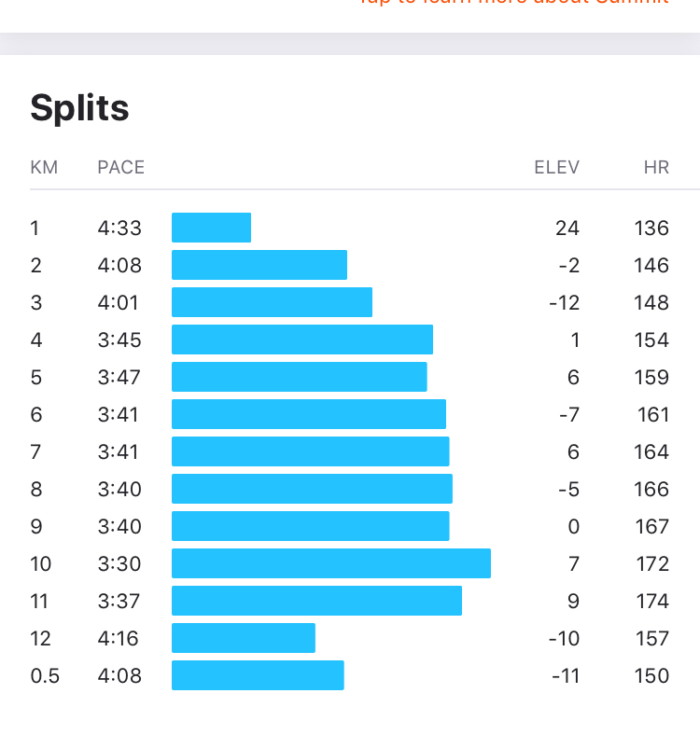Image resolution: width=700 pixels, height=735 pixels.
Task: Tap the 3:37 bar for kilometer 11
Action: (316, 601)
